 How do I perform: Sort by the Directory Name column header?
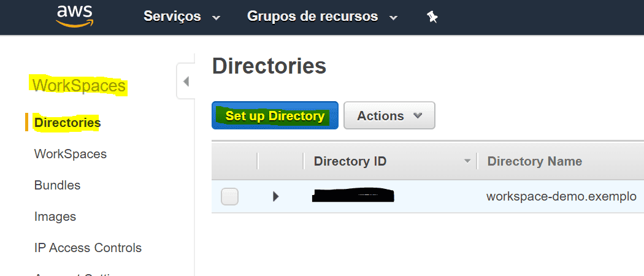click(534, 161)
